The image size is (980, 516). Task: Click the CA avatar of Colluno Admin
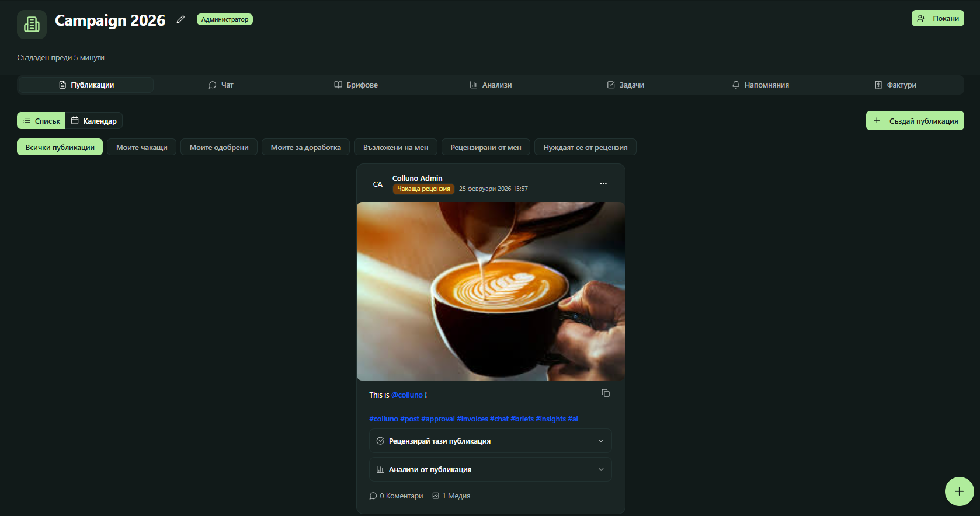pyautogui.click(x=378, y=184)
